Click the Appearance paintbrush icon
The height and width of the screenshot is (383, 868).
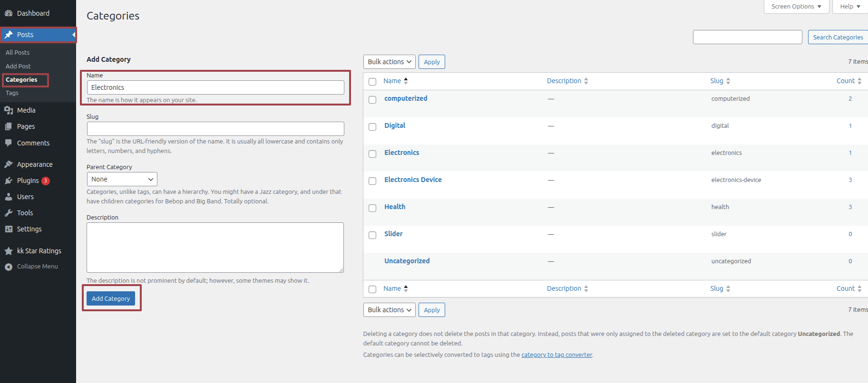pyautogui.click(x=9, y=164)
